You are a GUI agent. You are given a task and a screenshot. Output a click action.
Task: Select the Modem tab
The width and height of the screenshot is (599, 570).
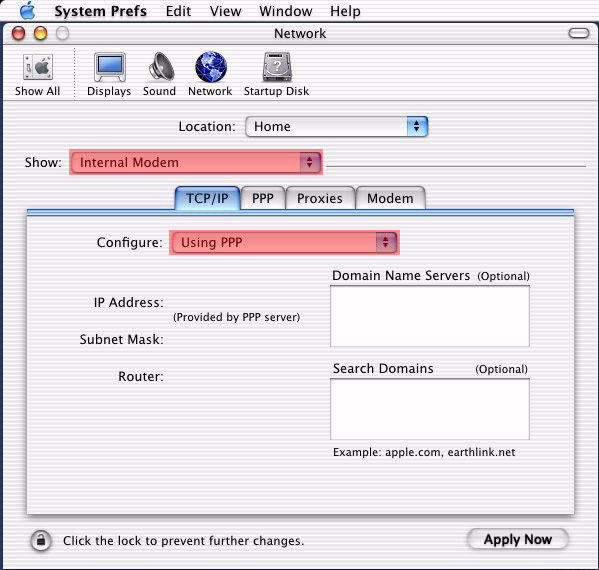pos(390,198)
